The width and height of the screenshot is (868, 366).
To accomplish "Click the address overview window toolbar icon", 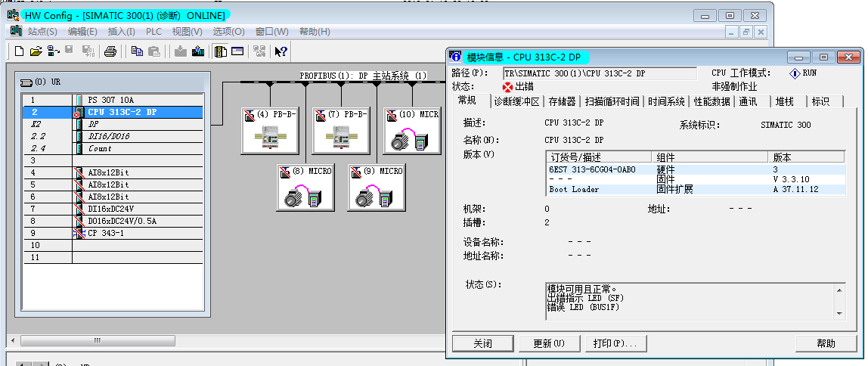I will [238, 51].
